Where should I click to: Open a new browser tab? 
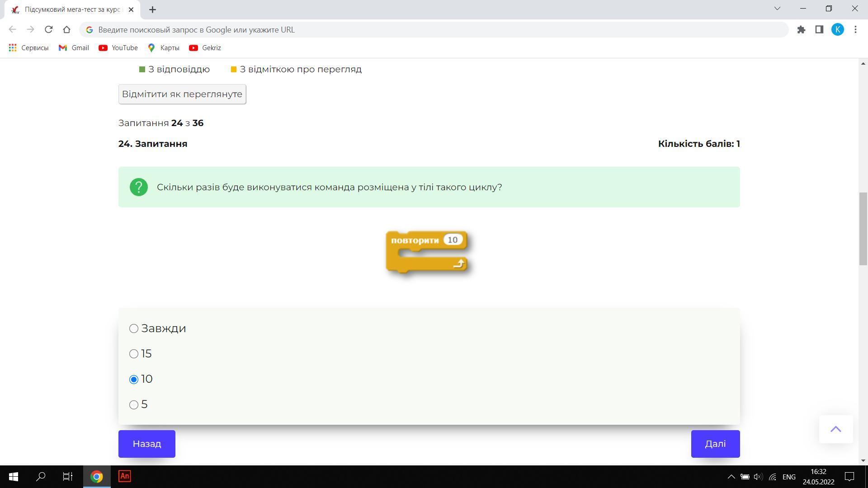pos(152,9)
